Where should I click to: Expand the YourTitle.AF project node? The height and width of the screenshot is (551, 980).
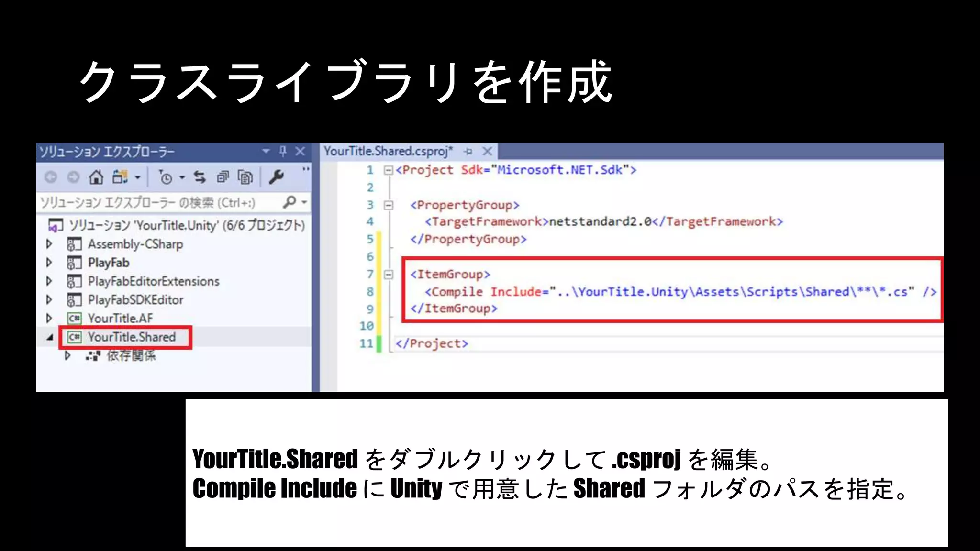point(49,318)
